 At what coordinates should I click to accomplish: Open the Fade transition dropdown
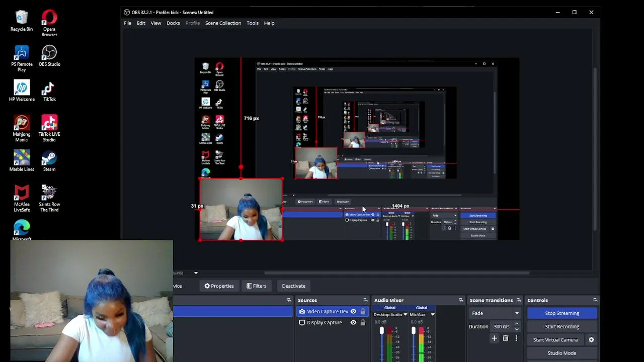495,313
